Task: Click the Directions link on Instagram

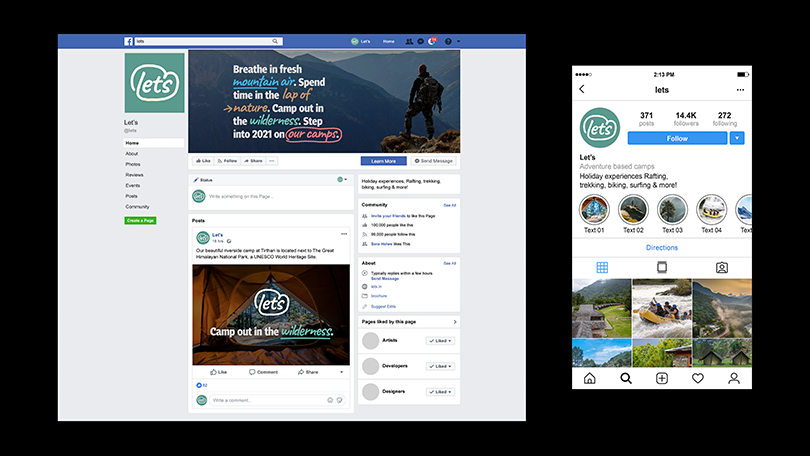Action: 662,248
